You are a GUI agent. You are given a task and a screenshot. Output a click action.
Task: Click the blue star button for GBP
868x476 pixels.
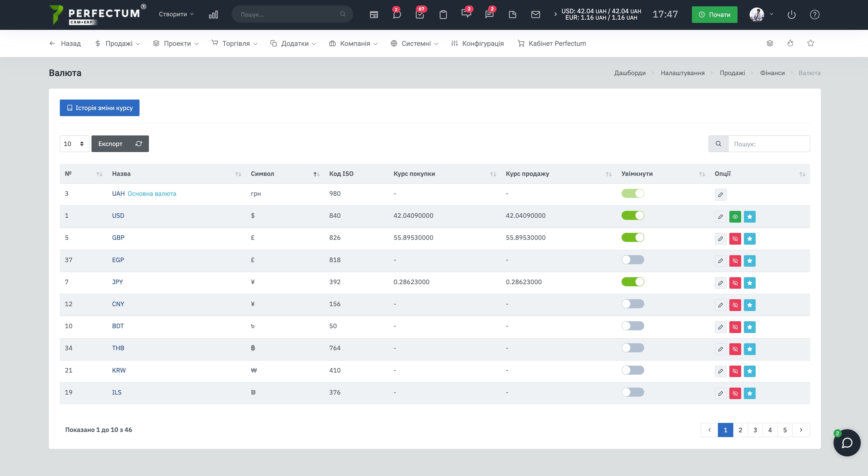pyautogui.click(x=749, y=239)
